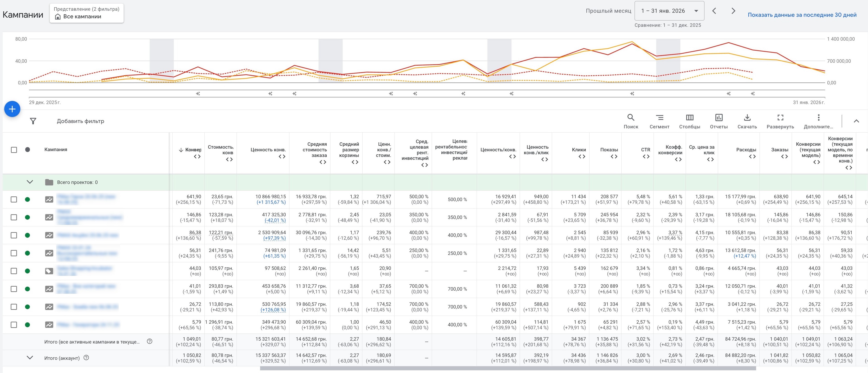Collapse the Всего проектов group row
868x373 pixels.
click(30, 182)
